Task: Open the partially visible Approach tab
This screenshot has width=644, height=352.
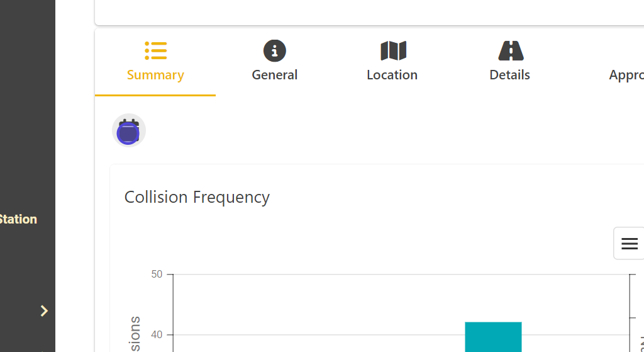Action: click(626, 75)
